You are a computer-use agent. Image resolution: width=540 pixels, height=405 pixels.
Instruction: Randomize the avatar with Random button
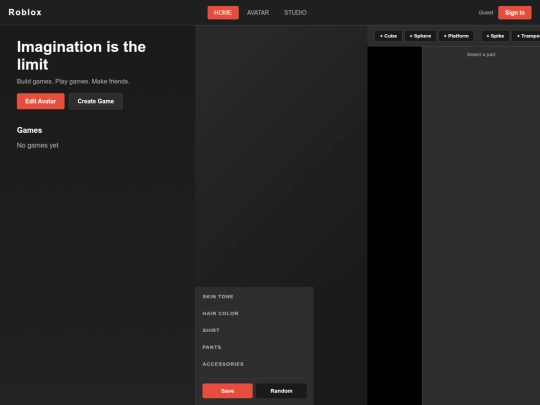[281, 391]
